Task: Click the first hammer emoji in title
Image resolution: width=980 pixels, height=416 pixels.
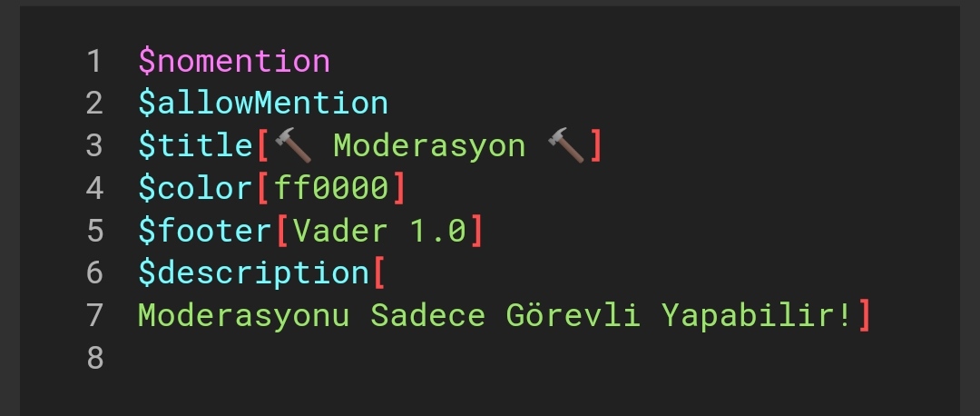Action: (x=292, y=145)
